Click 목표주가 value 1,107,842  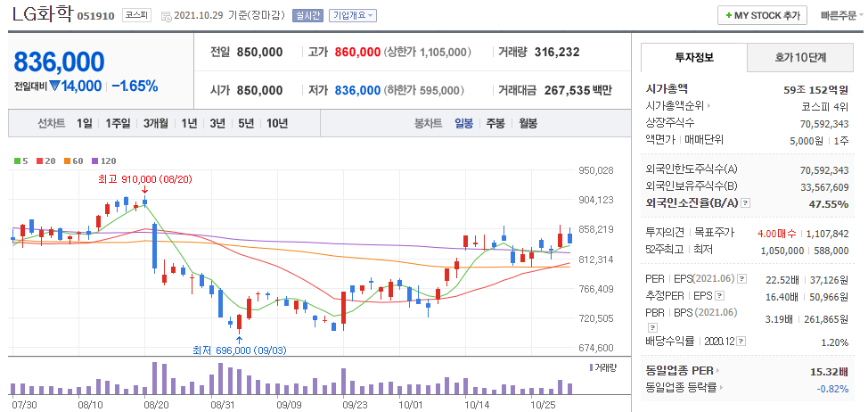(828, 234)
